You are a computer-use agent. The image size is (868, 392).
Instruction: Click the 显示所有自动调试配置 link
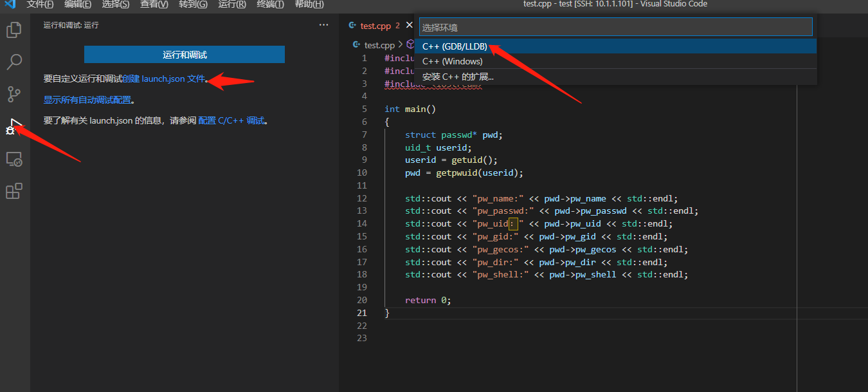click(x=87, y=100)
